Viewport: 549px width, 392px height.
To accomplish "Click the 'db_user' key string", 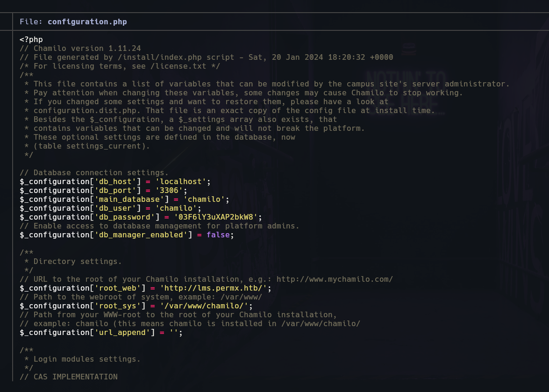I will pyautogui.click(x=115, y=208).
